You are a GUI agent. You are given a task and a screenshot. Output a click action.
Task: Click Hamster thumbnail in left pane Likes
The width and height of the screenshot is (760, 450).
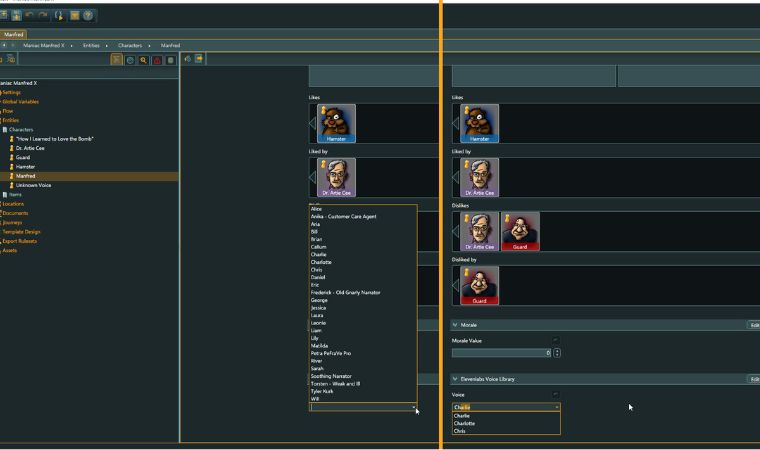pyautogui.click(x=336, y=123)
